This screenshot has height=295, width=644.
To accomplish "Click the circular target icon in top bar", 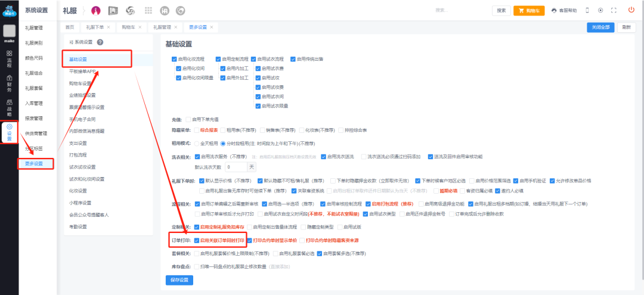I will pos(600,11).
